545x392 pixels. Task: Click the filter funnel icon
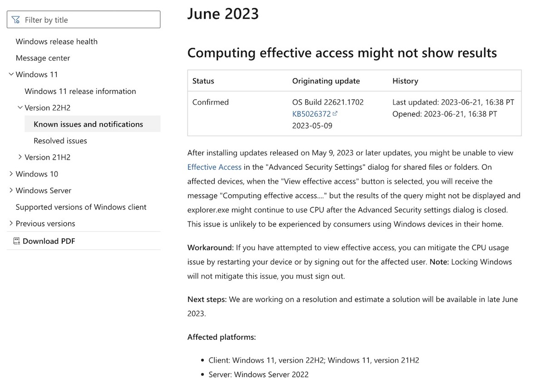[16, 20]
